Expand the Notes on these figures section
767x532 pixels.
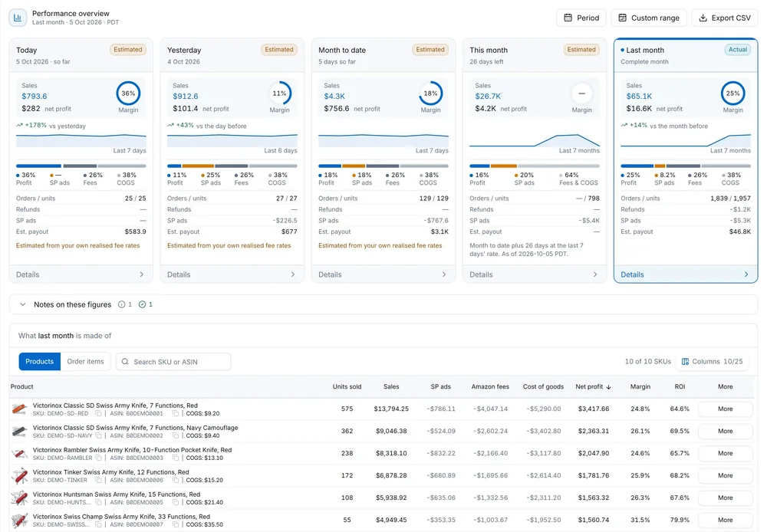(x=22, y=304)
